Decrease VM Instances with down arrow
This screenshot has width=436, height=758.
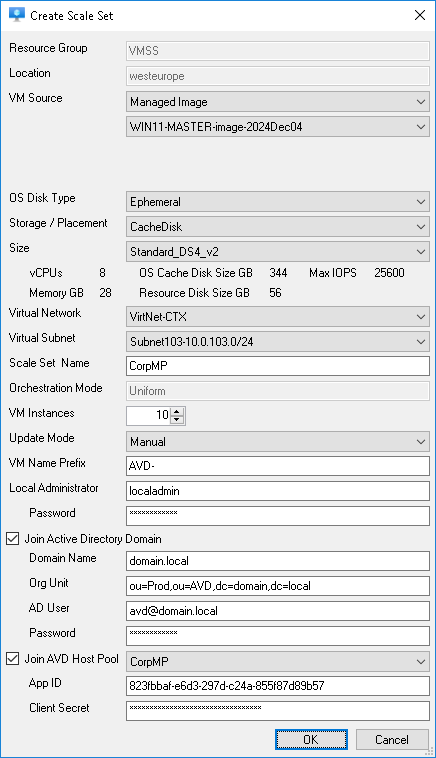tap(177, 420)
